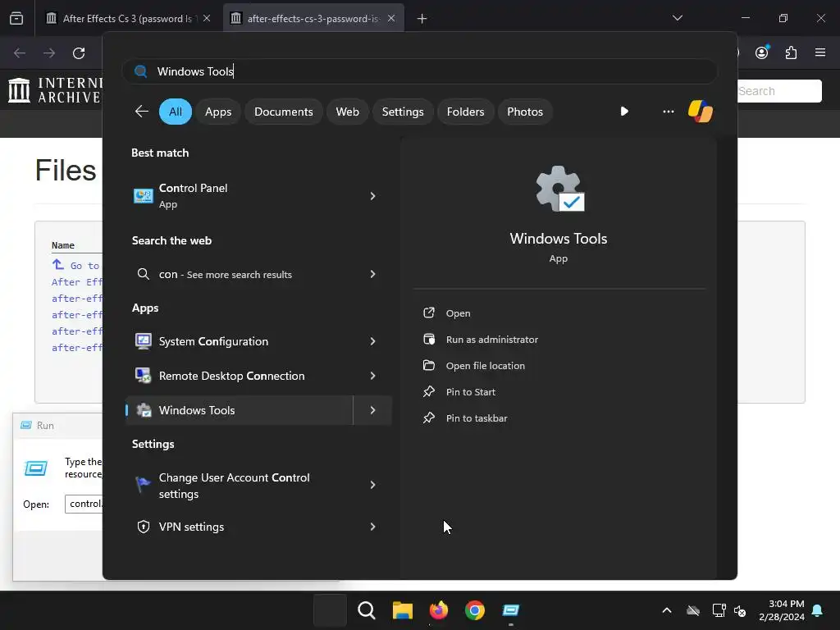Expand Windows Tools result chevron

(373, 410)
